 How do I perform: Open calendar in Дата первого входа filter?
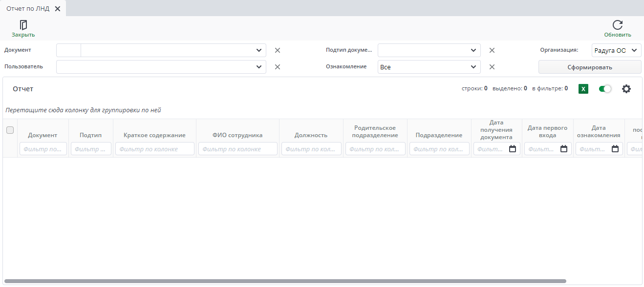(x=563, y=149)
